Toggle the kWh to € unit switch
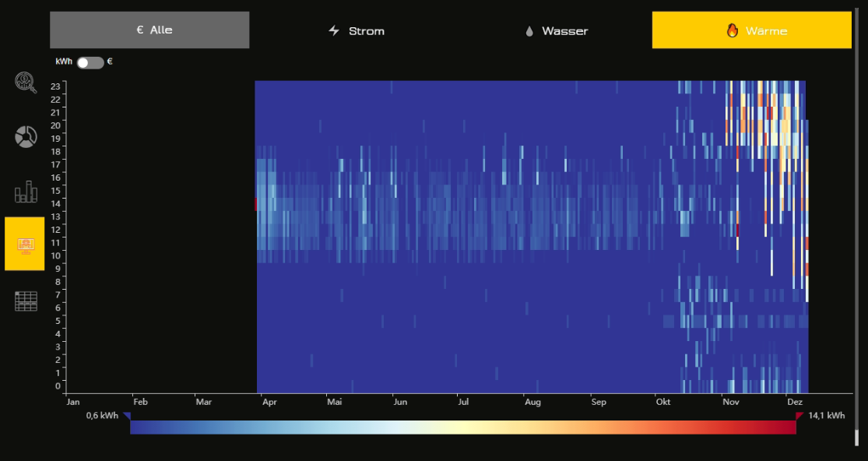This screenshot has width=868, height=461. [90, 62]
